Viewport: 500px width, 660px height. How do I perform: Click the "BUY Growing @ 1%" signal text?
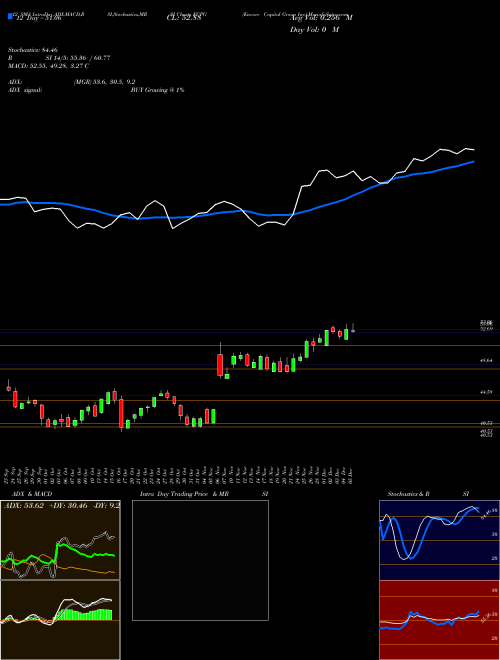157,90
